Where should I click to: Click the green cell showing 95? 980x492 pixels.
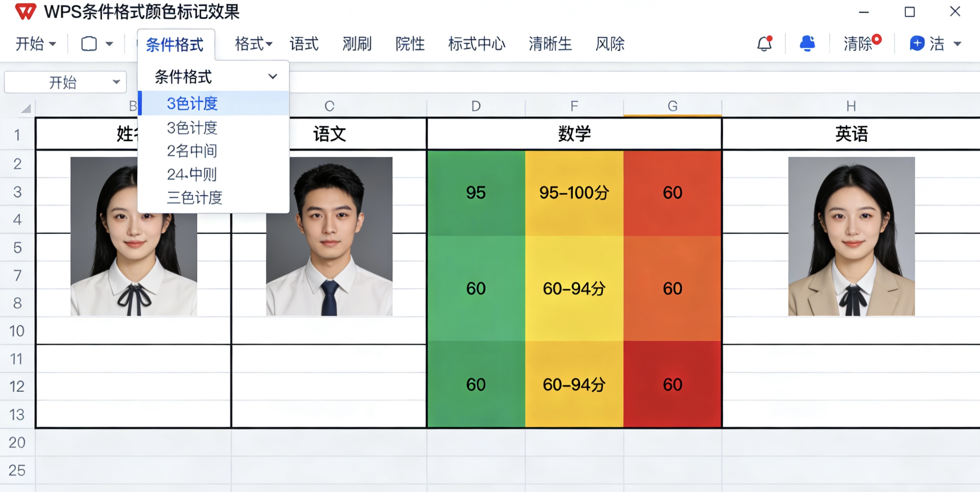(x=475, y=193)
